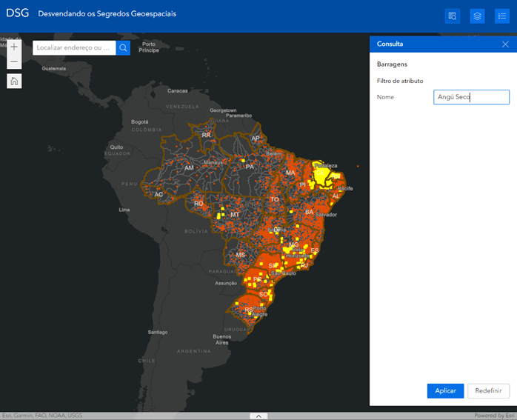Click the MT state label on map
The image size is (517, 420).
point(235,215)
